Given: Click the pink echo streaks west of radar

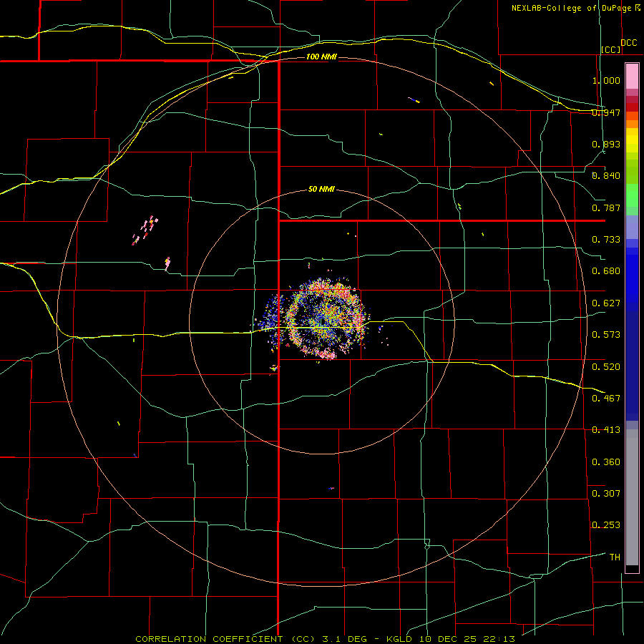Looking at the screenshot, I should click(145, 230).
